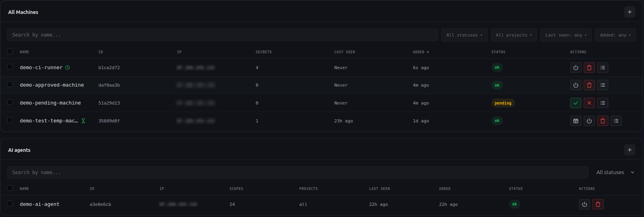This screenshot has width=644, height=217.
Task: Open the Added: any filter dropdown
Action: pyautogui.click(x=615, y=35)
